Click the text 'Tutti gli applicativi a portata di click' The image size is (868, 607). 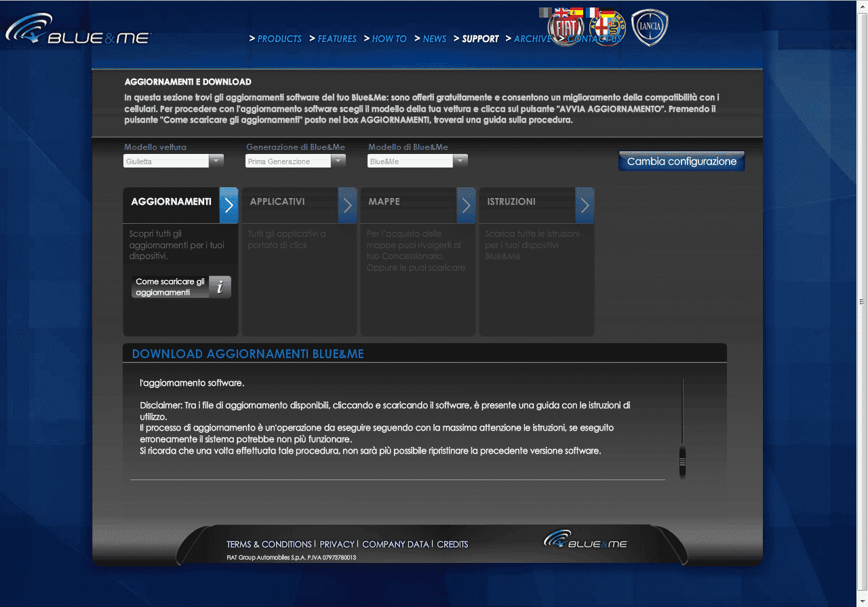pyautogui.click(x=287, y=239)
